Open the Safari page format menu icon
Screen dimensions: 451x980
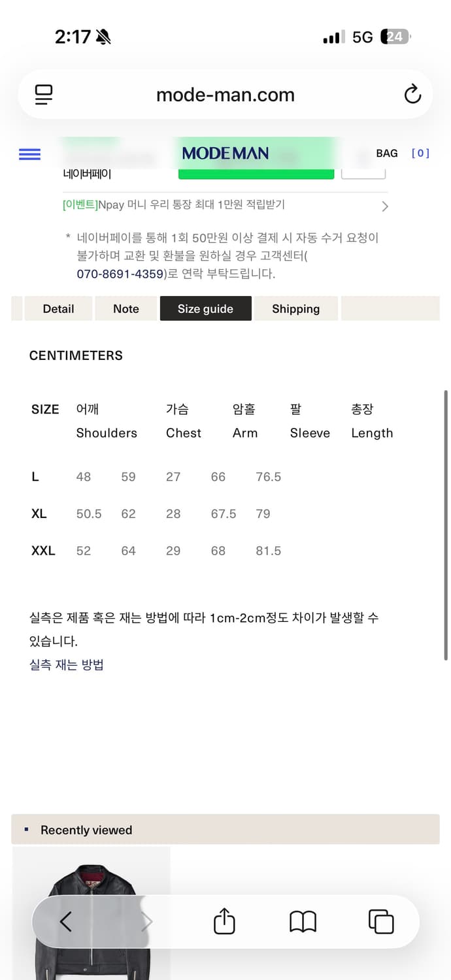click(44, 95)
